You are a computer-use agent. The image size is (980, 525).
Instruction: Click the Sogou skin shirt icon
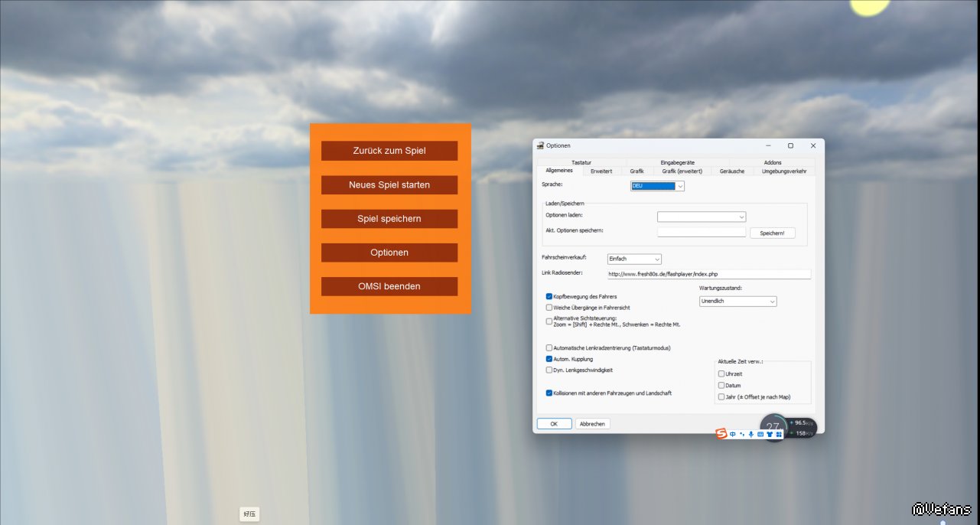click(770, 435)
